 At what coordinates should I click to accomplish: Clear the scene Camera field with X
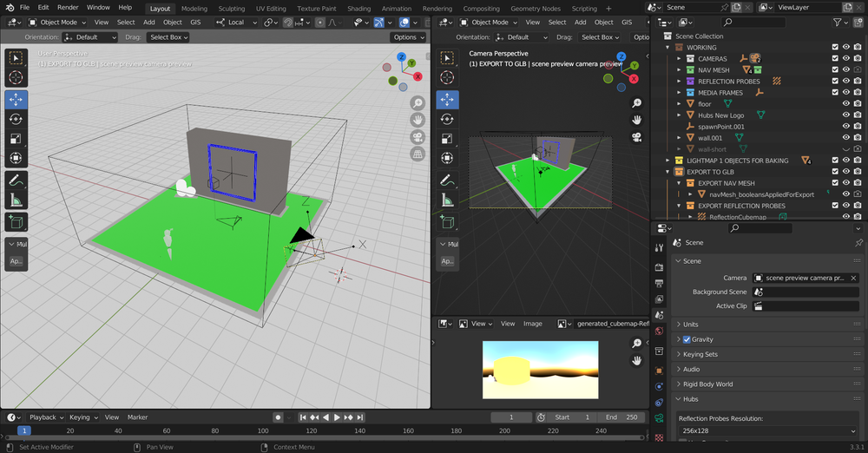[853, 278]
